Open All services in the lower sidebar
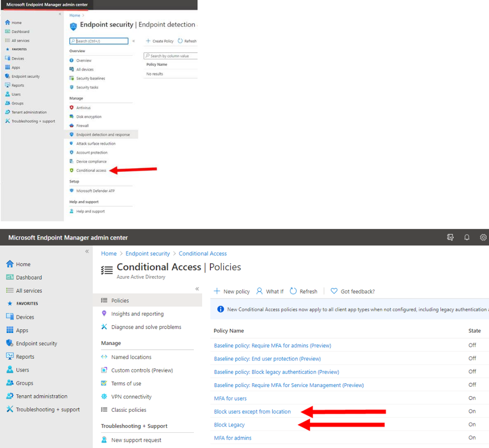Viewport: 489px width, 448px height. (24, 291)
